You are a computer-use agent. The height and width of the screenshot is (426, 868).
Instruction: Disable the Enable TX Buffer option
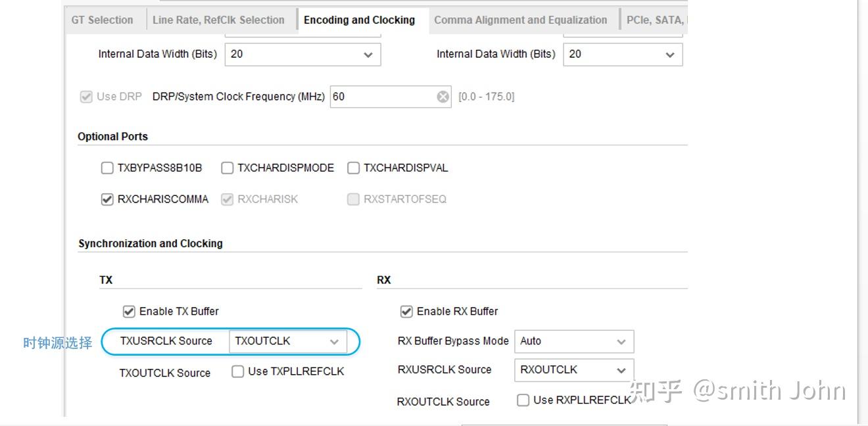tap(129, 311)
